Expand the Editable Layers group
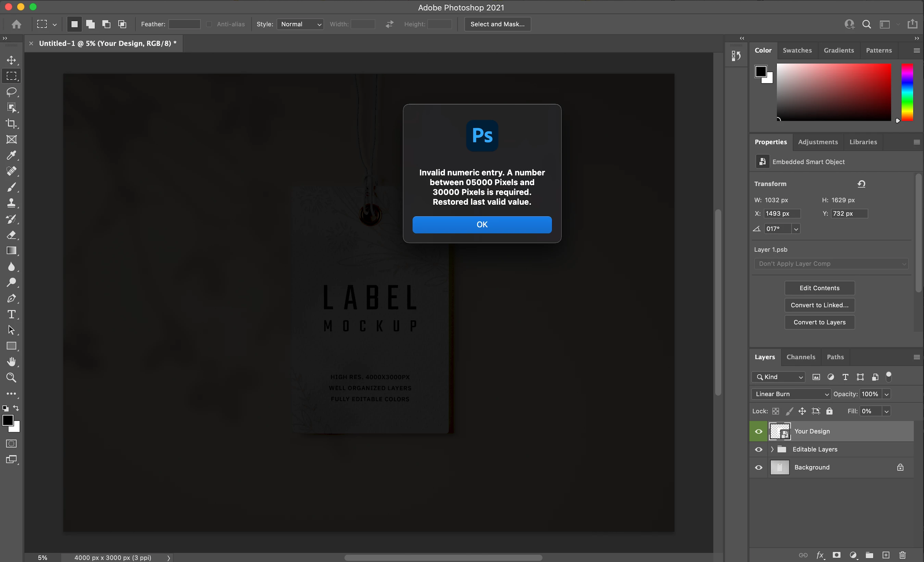This screenshot has width=924, height=562. (772, 449)
